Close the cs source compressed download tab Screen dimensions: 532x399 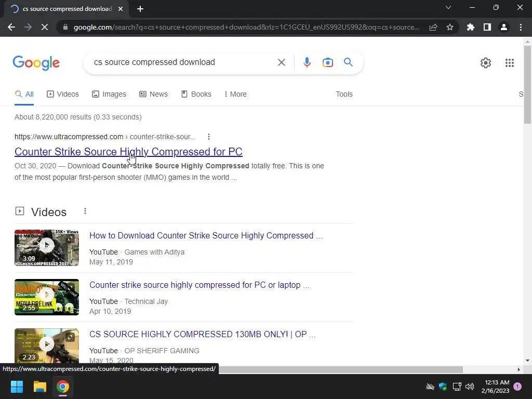(x=121, y=9)
